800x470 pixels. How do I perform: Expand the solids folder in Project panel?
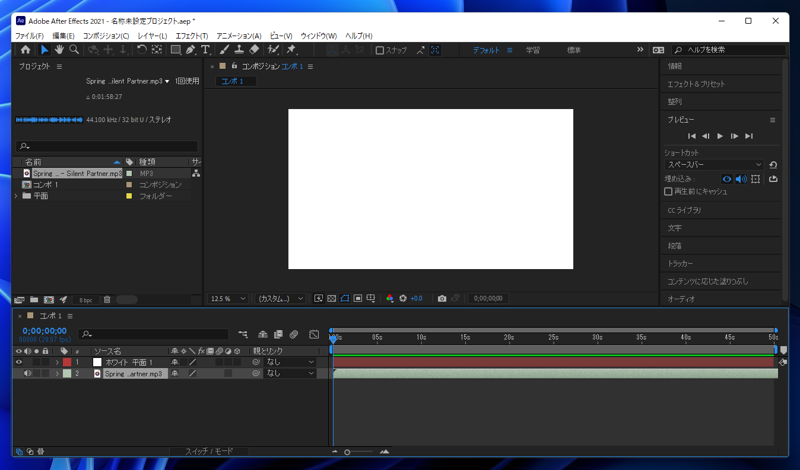16,196
